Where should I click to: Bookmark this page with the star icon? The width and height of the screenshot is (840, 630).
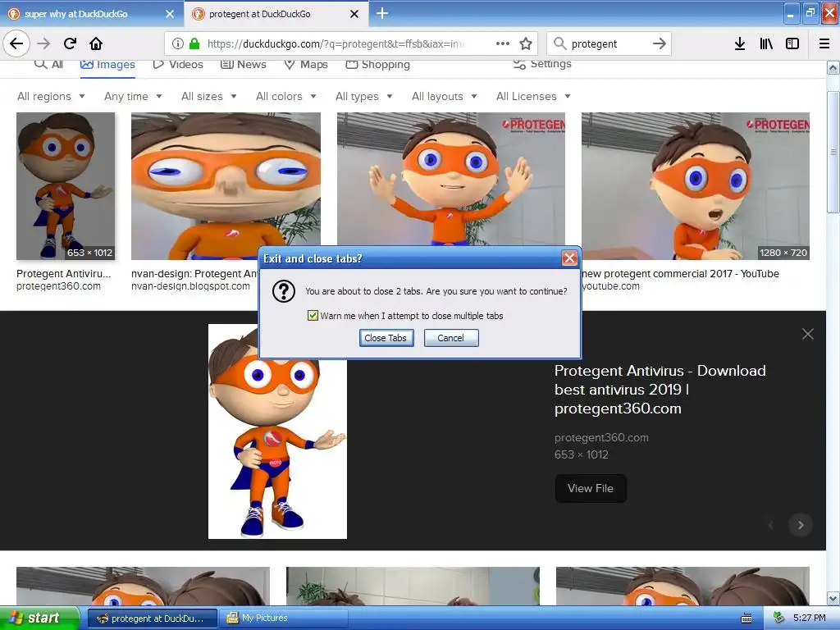click(x=526, y=43)
